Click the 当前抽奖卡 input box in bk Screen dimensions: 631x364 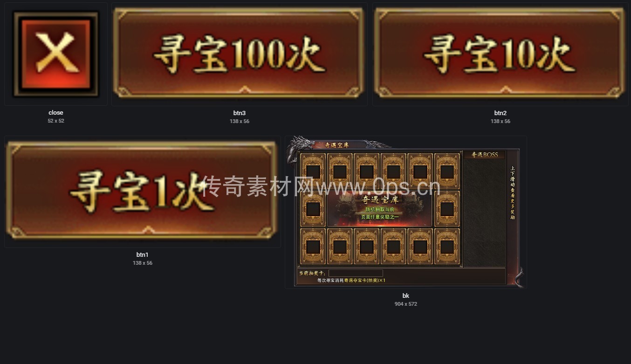356,273
